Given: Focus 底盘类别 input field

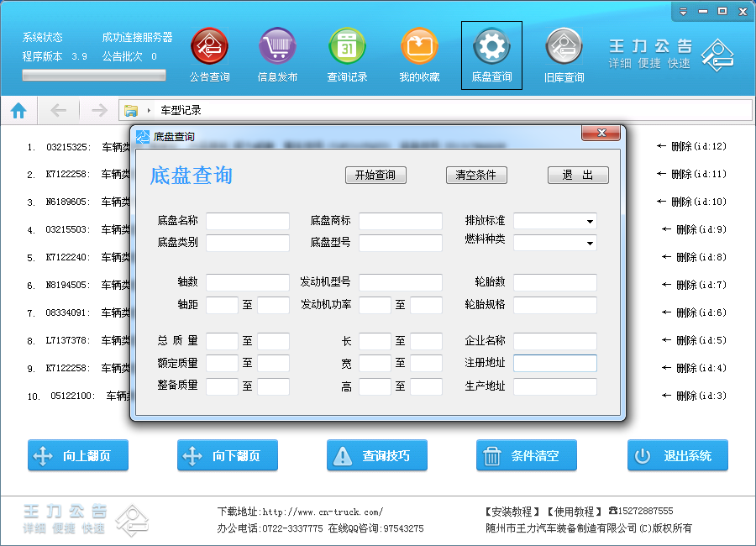Looking at the screenshot, I should (248, 243).
